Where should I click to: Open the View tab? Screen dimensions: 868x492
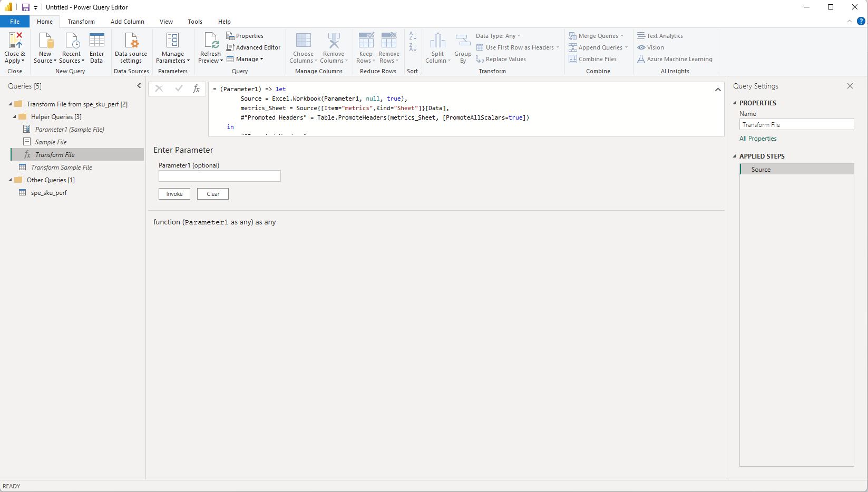click(x=167, y=22)
